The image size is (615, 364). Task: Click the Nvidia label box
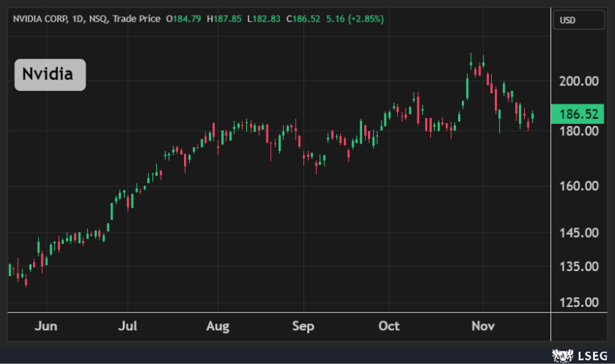(x=50, y=75)
